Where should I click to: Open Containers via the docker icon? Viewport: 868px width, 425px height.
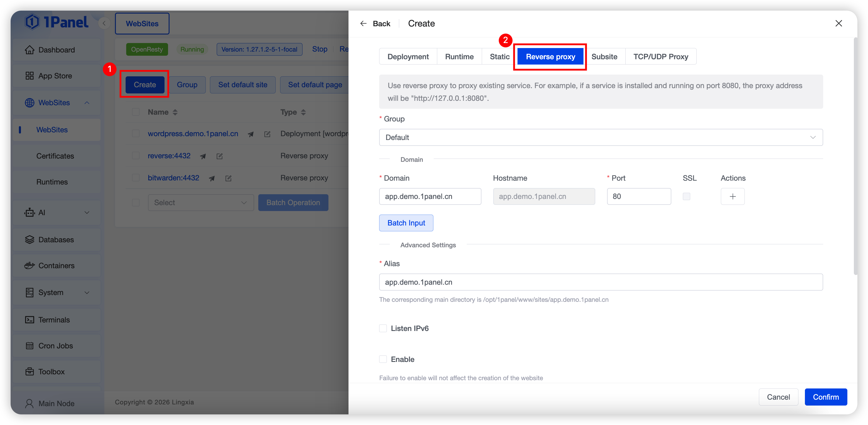click(x=30, y=265)
